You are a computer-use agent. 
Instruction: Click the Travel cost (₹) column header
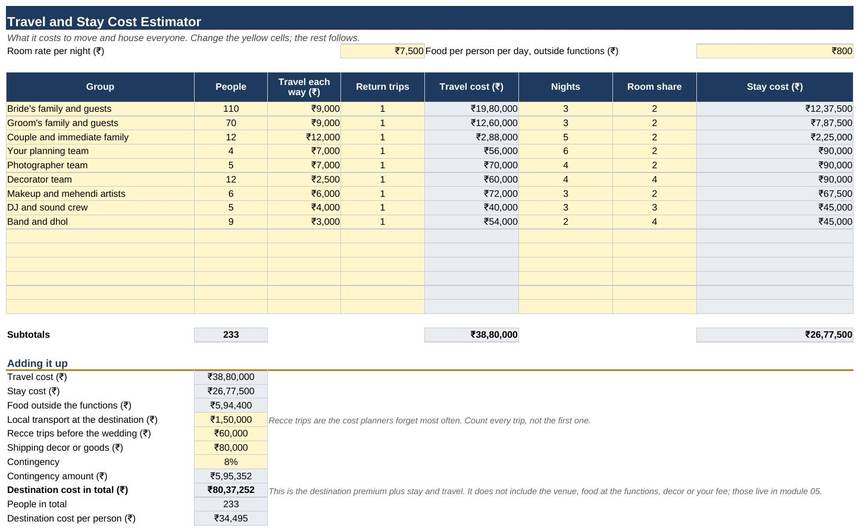click(471, 87)
